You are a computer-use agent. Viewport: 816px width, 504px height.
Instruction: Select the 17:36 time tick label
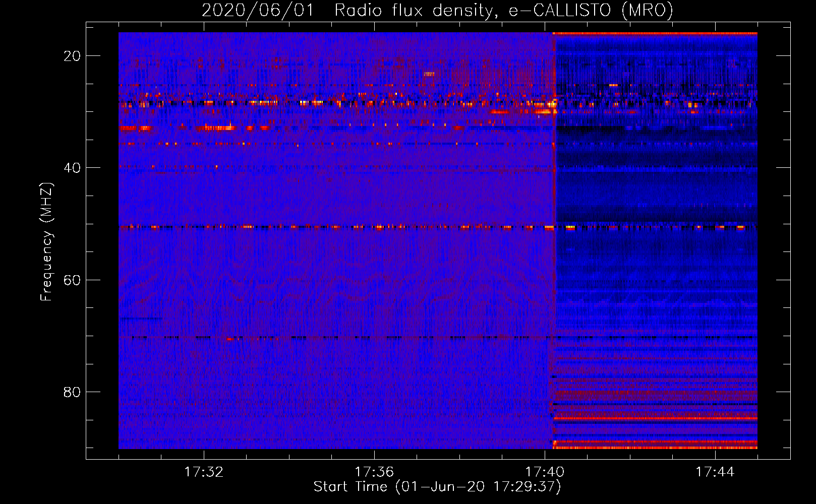[x=374, y=472]
